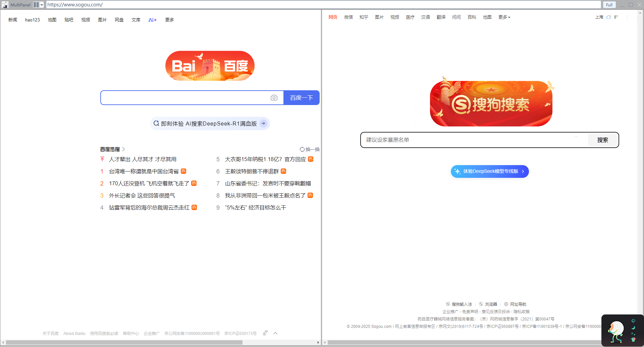Open the hao123 link
This screenshot has height=347, width=644.
tap(33, 20)
